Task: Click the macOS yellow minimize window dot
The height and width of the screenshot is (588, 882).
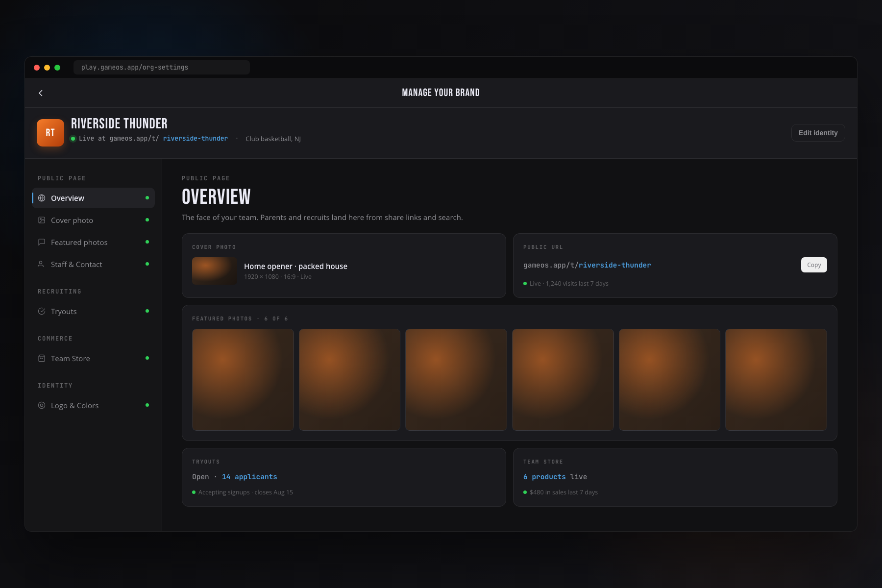Action: (47, 68)
